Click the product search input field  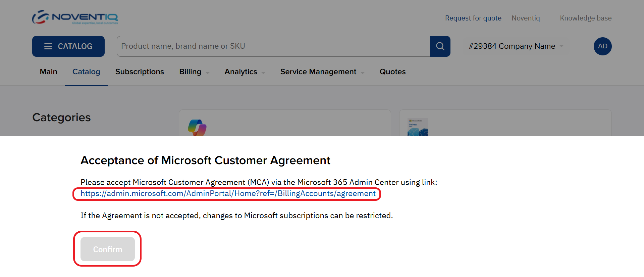click(273, 46)
